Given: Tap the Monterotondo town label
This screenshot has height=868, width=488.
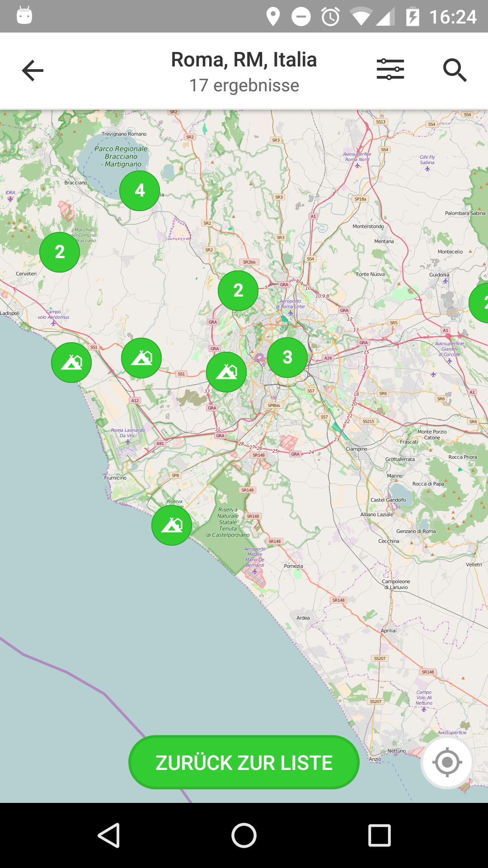Looking at the screenshot, I should [368, 226].
